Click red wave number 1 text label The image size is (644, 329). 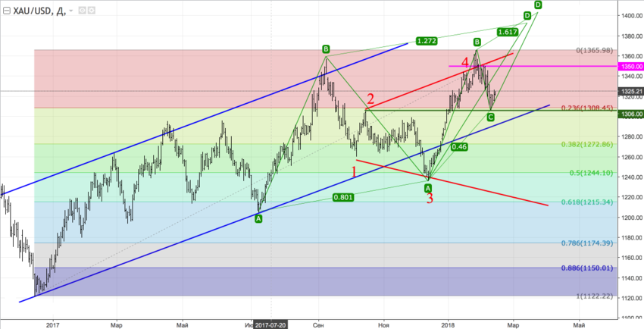354,172
